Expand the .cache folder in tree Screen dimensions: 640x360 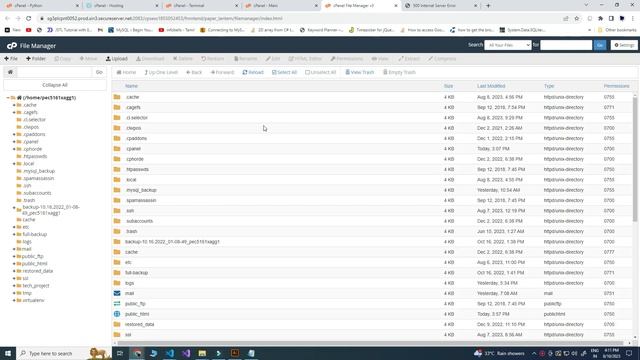click(x=14, y=105)
